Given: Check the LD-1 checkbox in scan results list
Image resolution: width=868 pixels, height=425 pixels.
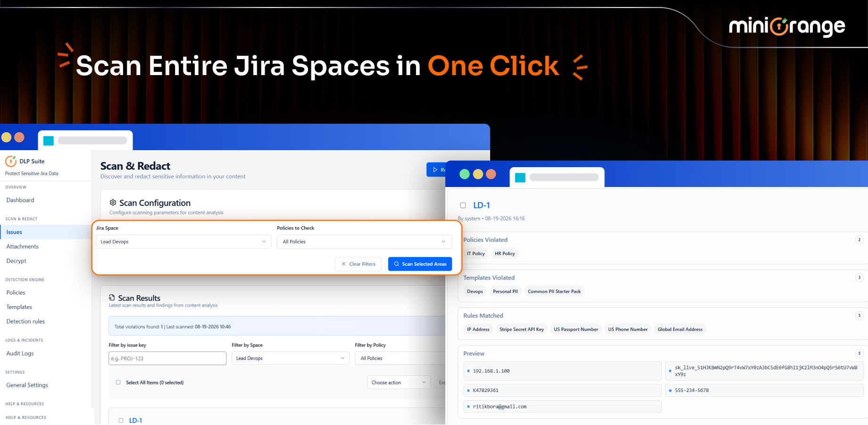Looking at the screenshot, I should (121, 420).
